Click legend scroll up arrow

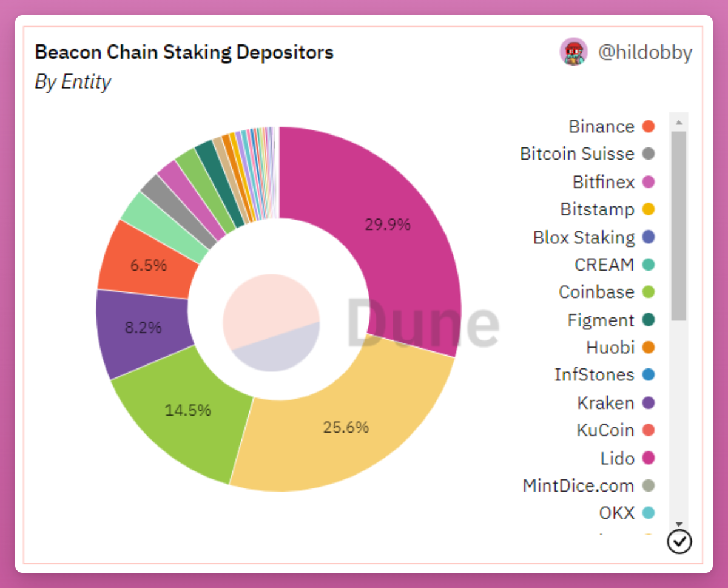(679, 122)
